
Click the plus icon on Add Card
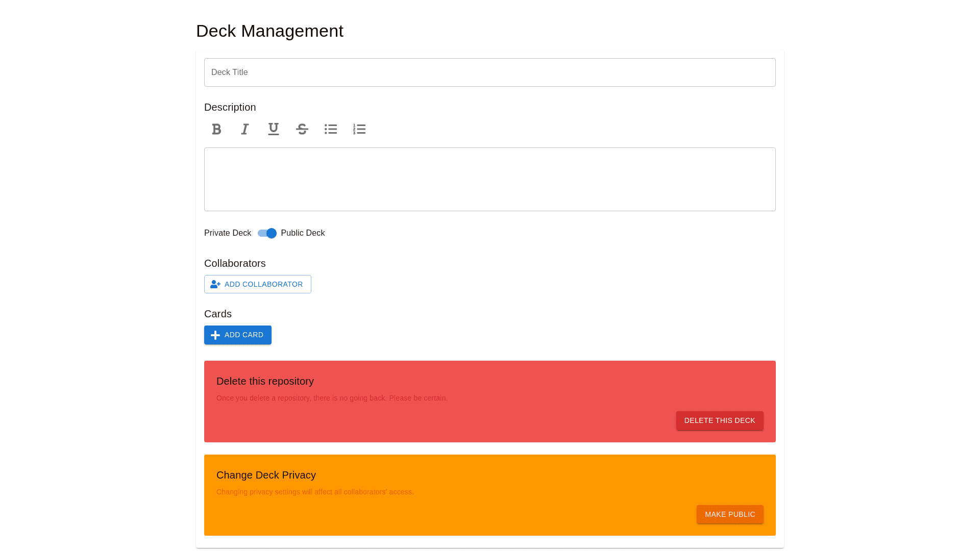coord(215,335)
